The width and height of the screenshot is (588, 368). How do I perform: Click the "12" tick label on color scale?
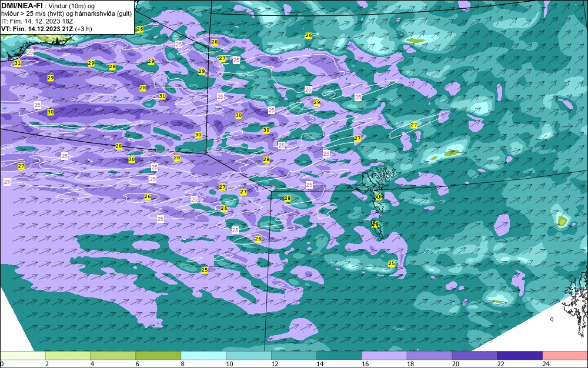275,364
